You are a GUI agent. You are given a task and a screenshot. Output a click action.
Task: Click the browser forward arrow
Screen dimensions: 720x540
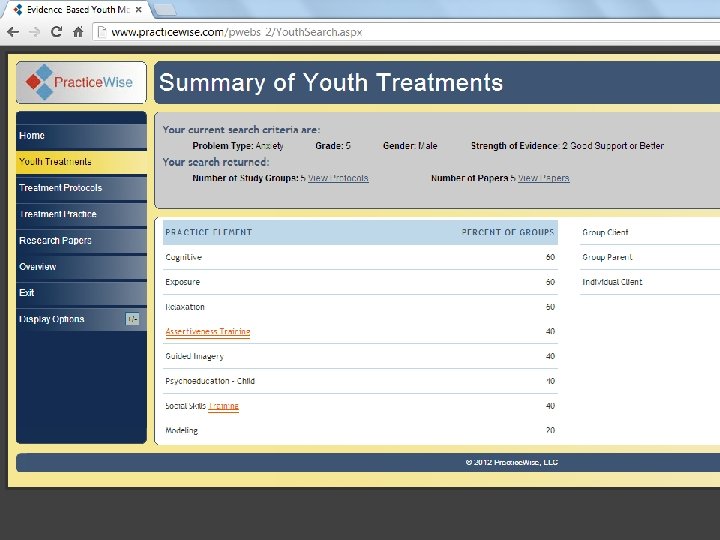(34, 32)
